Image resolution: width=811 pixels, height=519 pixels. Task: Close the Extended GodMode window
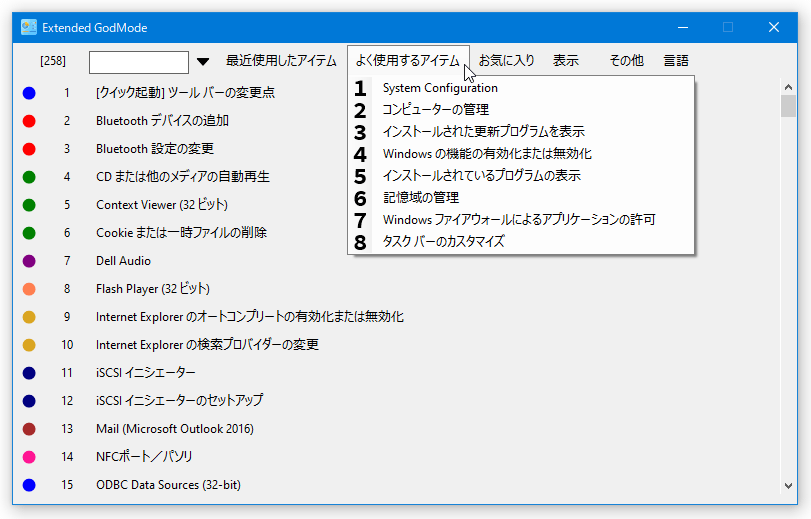pyautogui.click(x=774, y=27)
